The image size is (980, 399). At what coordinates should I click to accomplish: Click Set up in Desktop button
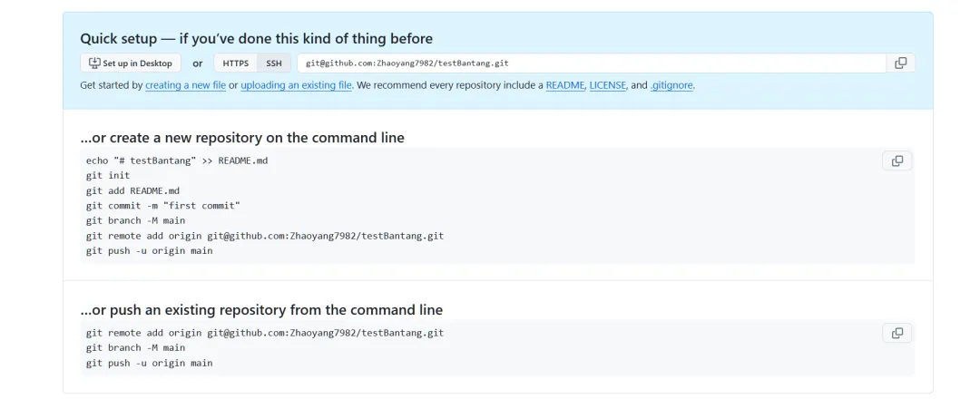[131, 63]
